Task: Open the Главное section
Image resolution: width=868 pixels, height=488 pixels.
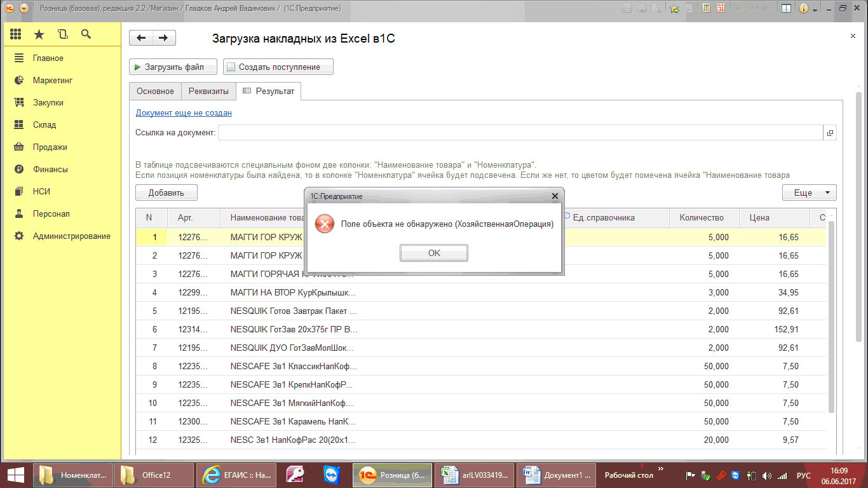Action: tap(48, 58)
